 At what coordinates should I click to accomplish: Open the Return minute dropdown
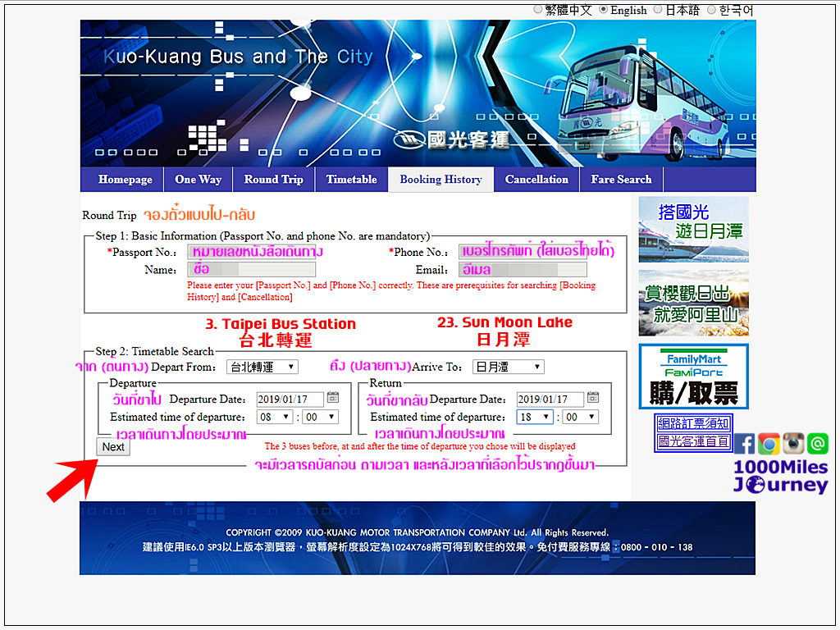[x=581, y=417]
